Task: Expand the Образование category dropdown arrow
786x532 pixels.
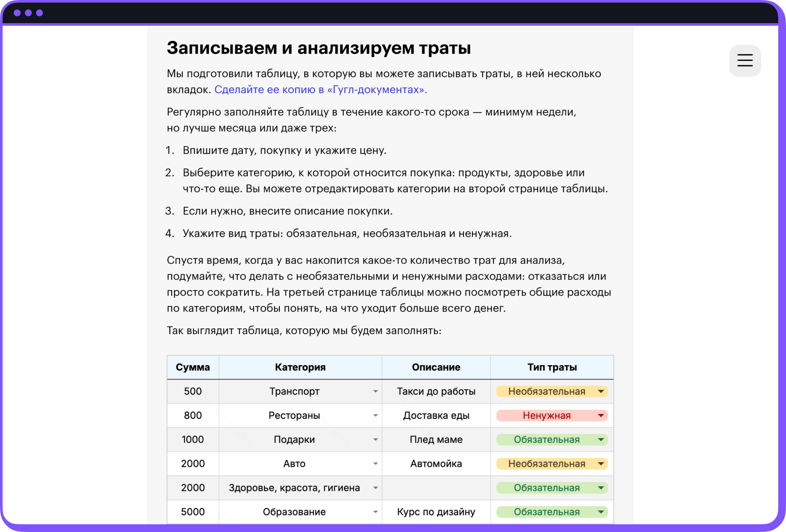Action: pyautogui.click(x=375, y=511)
